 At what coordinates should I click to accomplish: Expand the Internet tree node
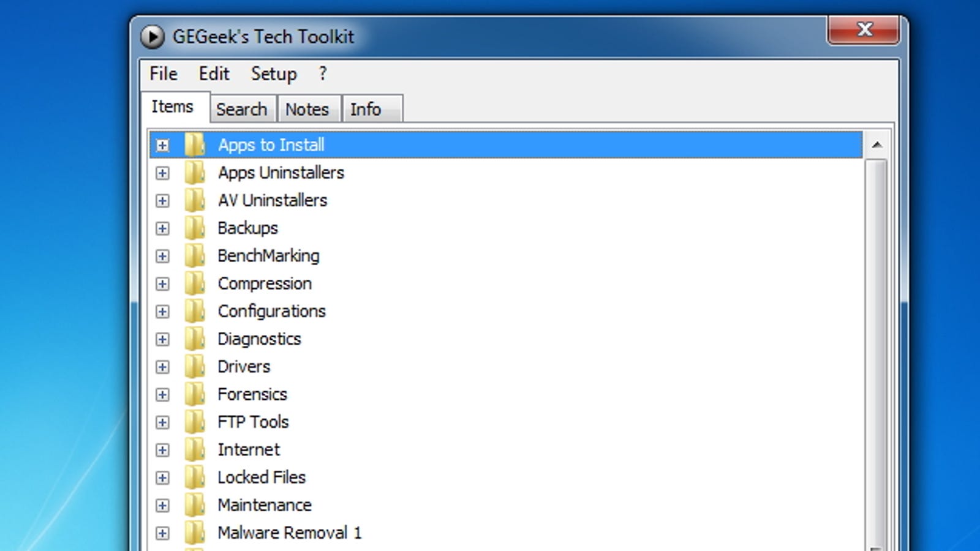(162, 450)
